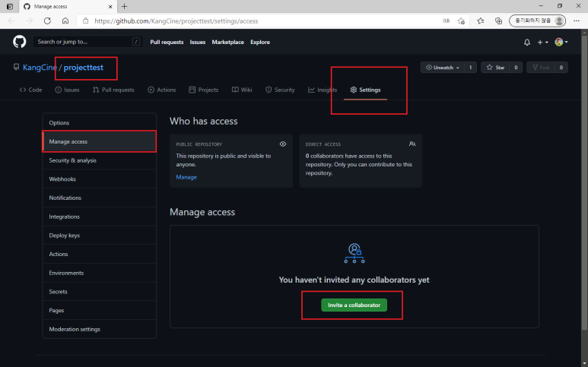Click the Search or jump to field
The width and height of the screenshot is (588, 367).
point(88,42)
